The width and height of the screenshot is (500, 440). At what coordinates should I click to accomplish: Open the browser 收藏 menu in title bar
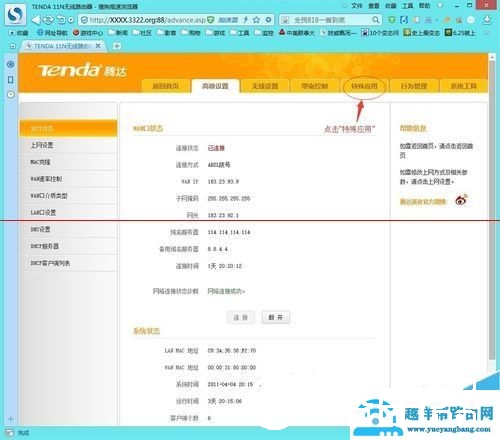pos(390,6)
